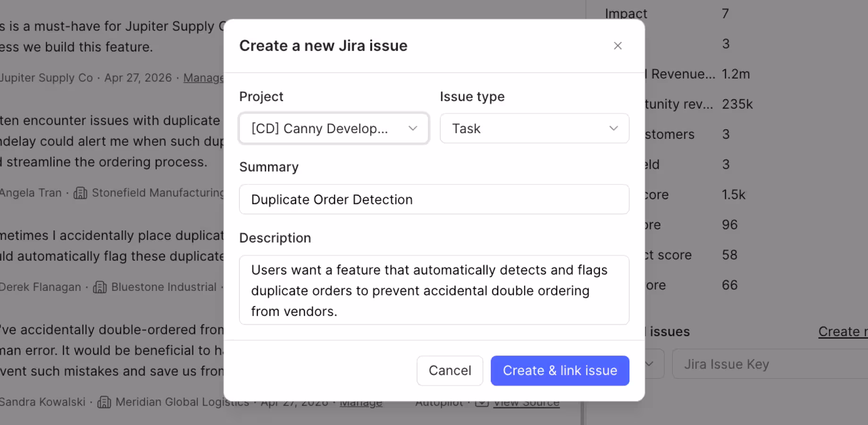Click the Summary label in dialog

[x=269, y=167]
